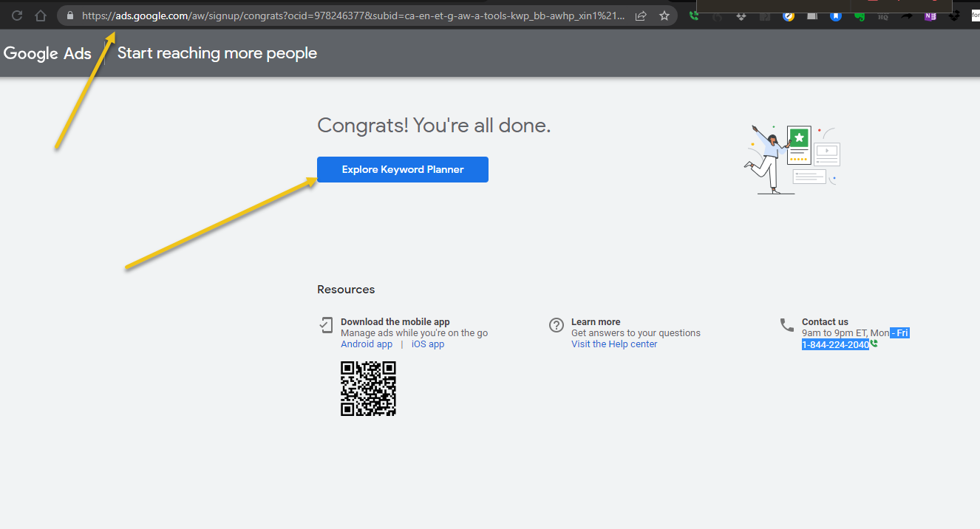Viewport: 980px width, 529px height.
Task: Click the Learn more question mark icon
Action: 557,325
